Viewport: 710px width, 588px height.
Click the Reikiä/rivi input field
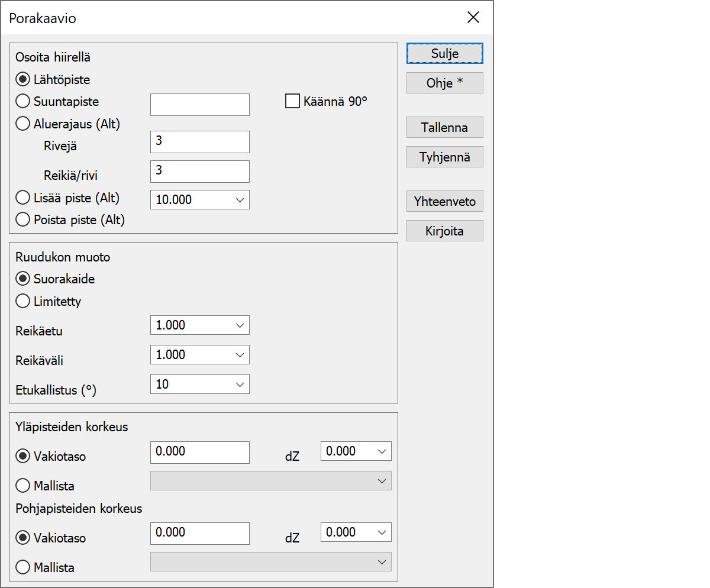coord(199,172)
